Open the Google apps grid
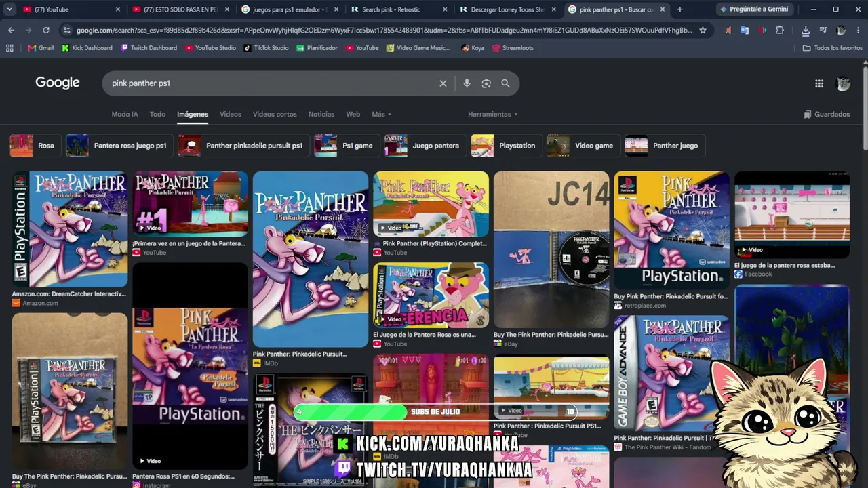The width and height of the screenshot is (868, 488). point(819,83)
